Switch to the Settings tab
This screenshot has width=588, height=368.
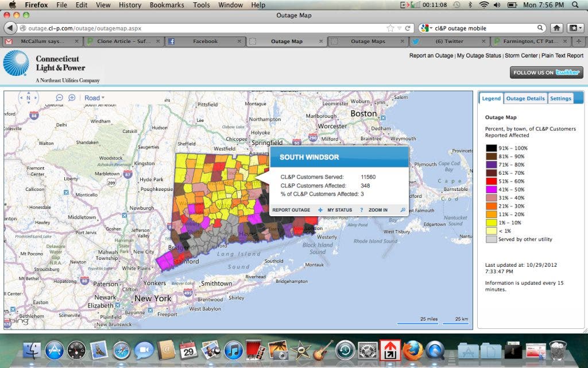pyautogui.click(x=560, y=98)
